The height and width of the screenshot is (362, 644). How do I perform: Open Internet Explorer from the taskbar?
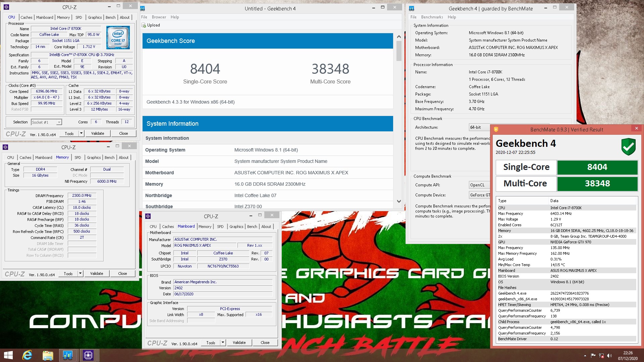click(x=27, y=355)
